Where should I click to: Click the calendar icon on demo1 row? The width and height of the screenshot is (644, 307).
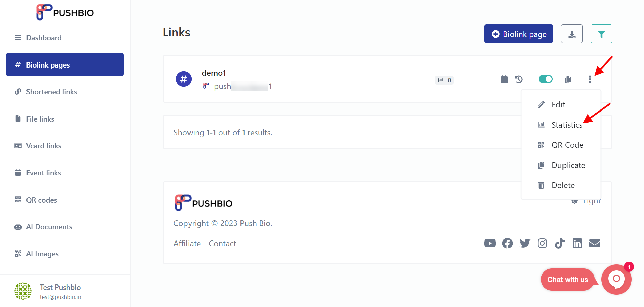pos(504,79)
